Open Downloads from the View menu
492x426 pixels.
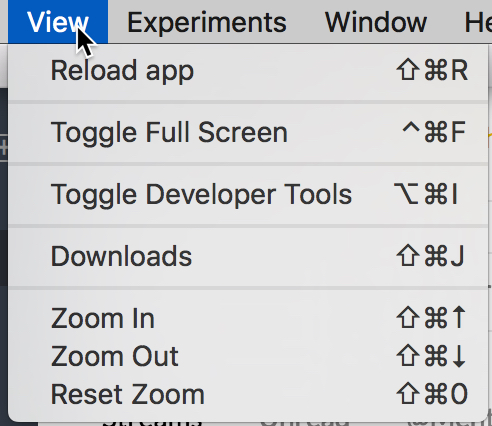[248, 256]
